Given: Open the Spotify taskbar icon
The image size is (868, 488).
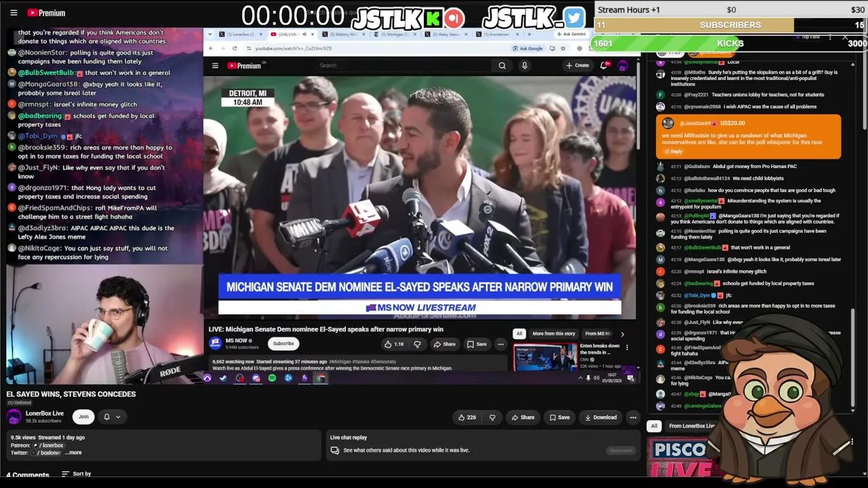Looking at the screenshot, I should point(272,378).
